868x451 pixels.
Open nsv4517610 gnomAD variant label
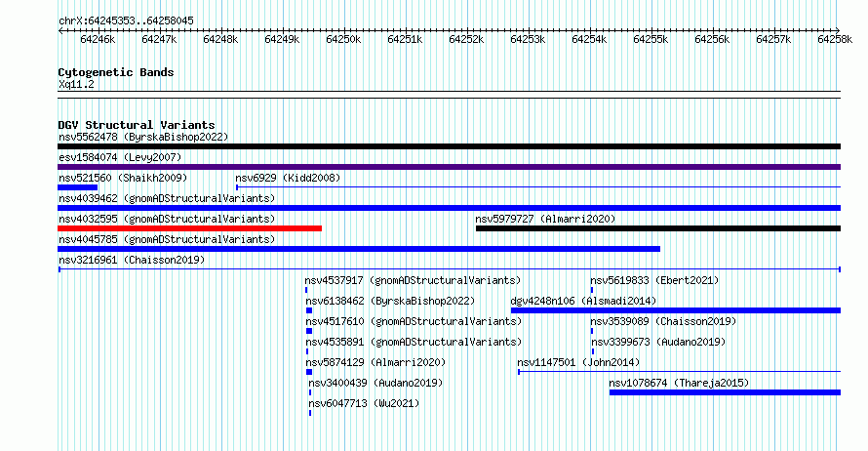(x=414, y=321)
